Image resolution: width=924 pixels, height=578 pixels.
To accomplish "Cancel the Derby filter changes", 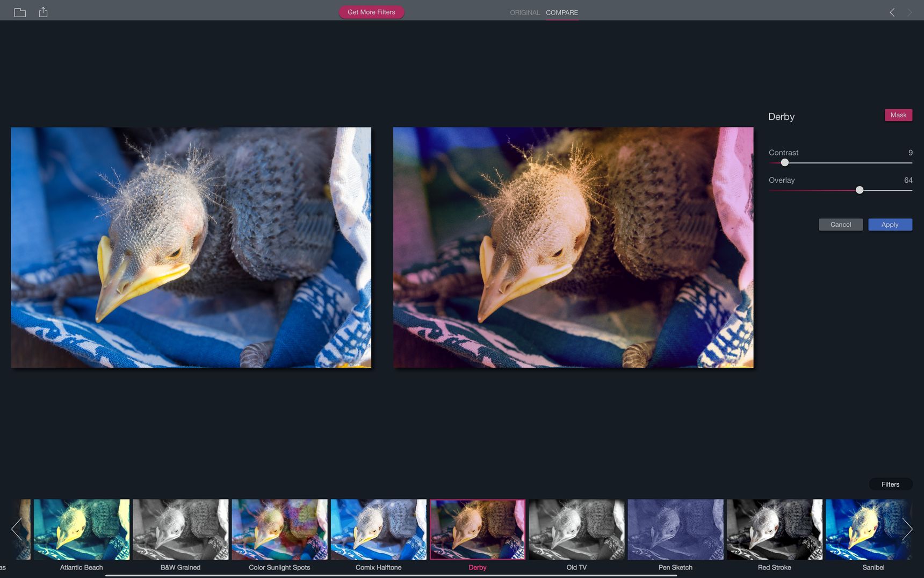I will pyautogui.click(x=841, y=225).
